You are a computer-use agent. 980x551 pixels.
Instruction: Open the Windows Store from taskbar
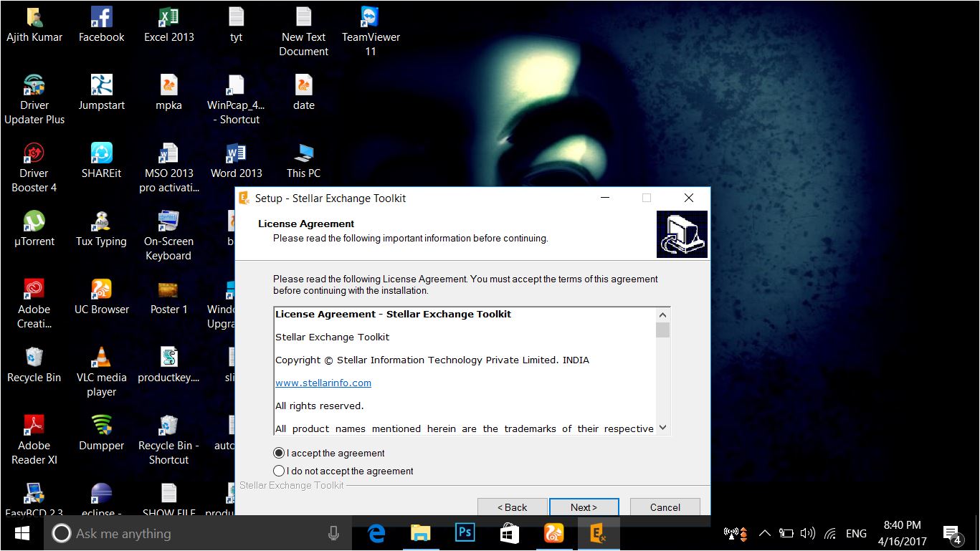coord(510,533)
